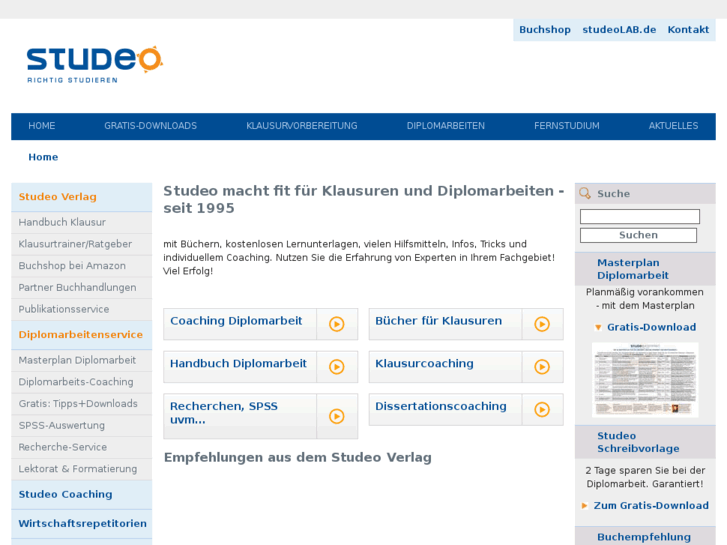
Task: Open KLAUSURVORBEREITUNG in the navigation bar
Action: tap(302, 126)
